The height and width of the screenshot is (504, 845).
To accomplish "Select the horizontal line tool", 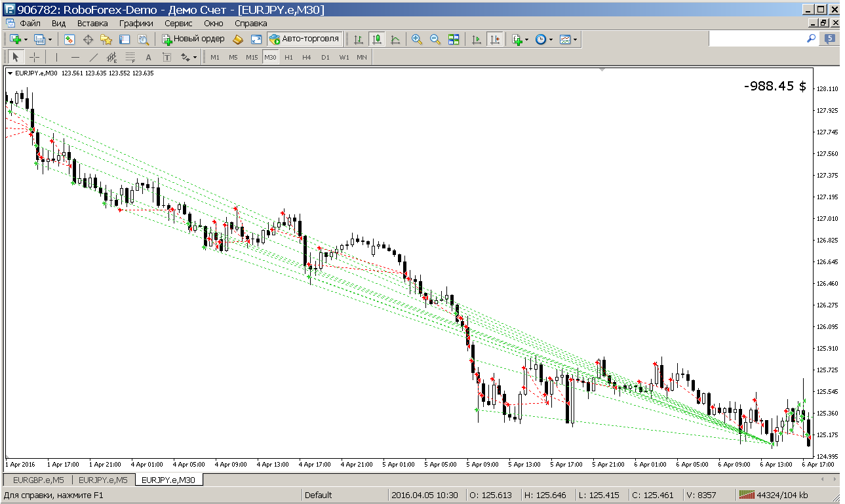I will [75, 57].
